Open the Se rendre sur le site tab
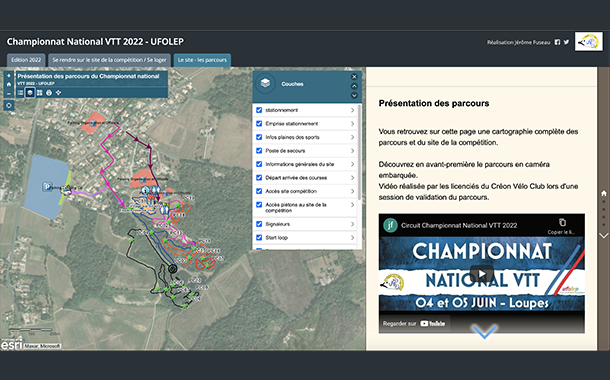Image resolution: width=610 pixels, height=380 pixels. point(109,60)
